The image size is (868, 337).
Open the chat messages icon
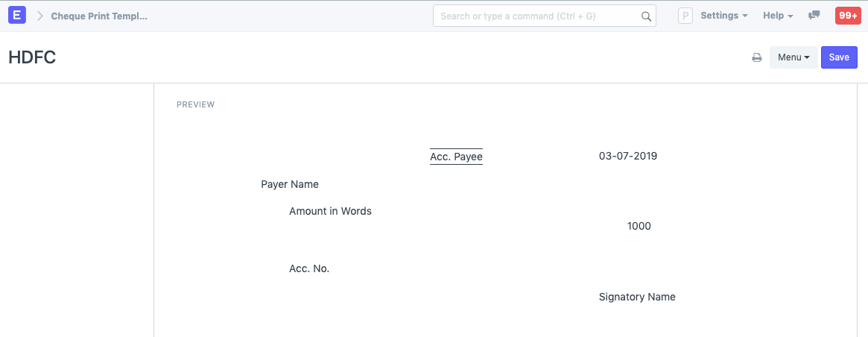coord(814,16)
